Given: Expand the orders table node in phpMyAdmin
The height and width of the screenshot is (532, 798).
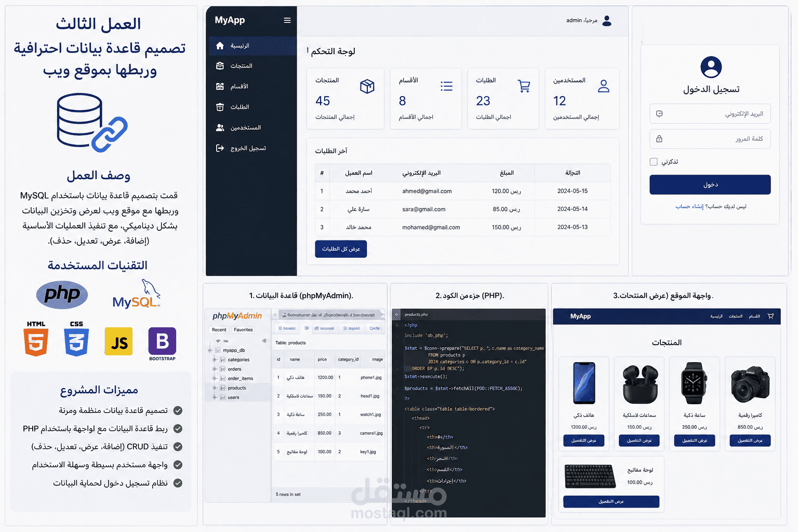Looking at the screenshot, I should coord(215,369).
